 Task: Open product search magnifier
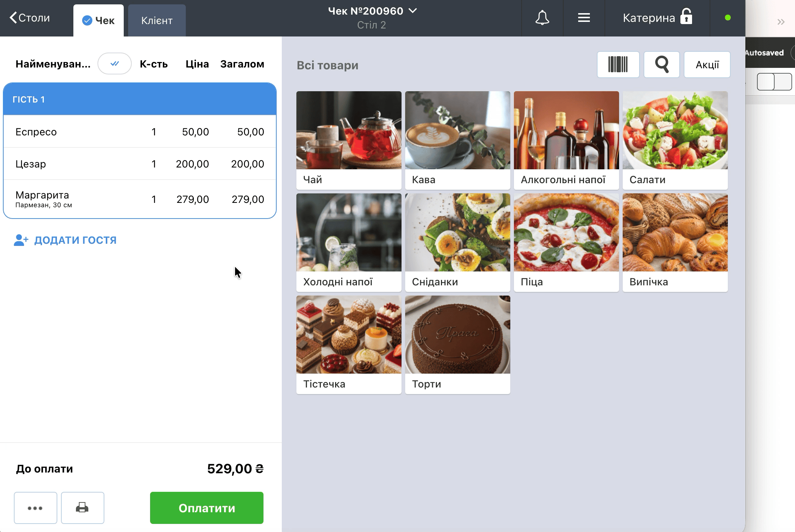point(661,65)
